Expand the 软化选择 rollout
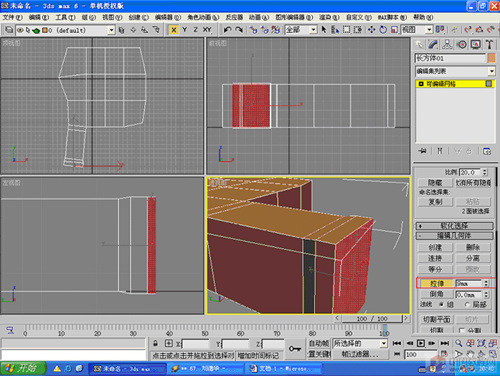Viewport: 500px width, 376px height. (454, 226)
